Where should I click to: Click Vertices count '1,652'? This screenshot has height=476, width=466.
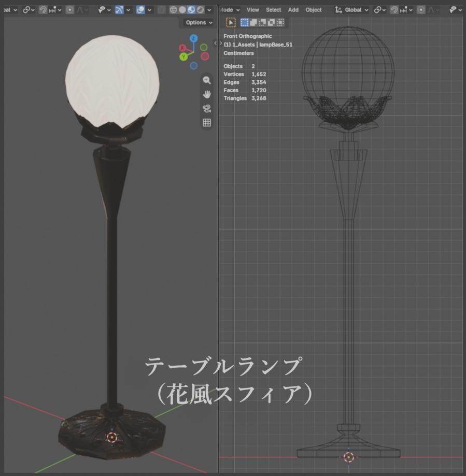point(259,74)
